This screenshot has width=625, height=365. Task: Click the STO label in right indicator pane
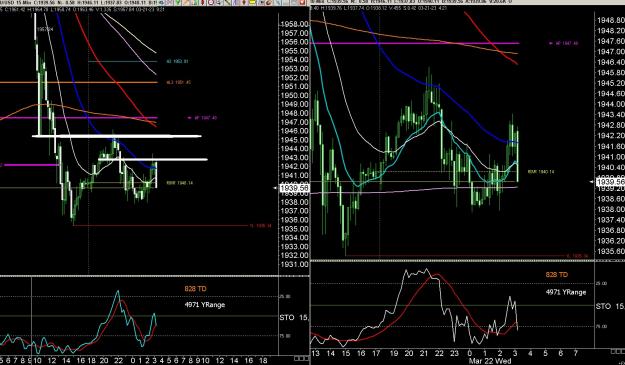(x=603, y=306)
